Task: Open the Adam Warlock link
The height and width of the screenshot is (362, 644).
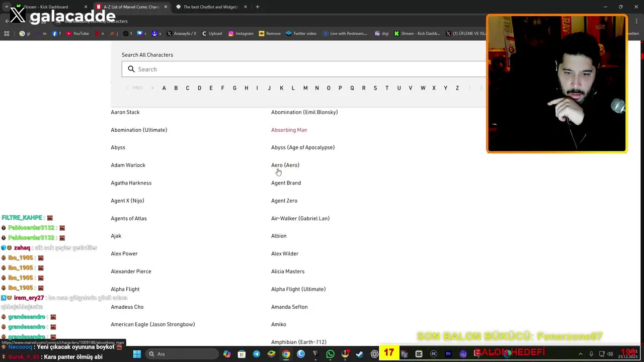Action: pos(128,165)
